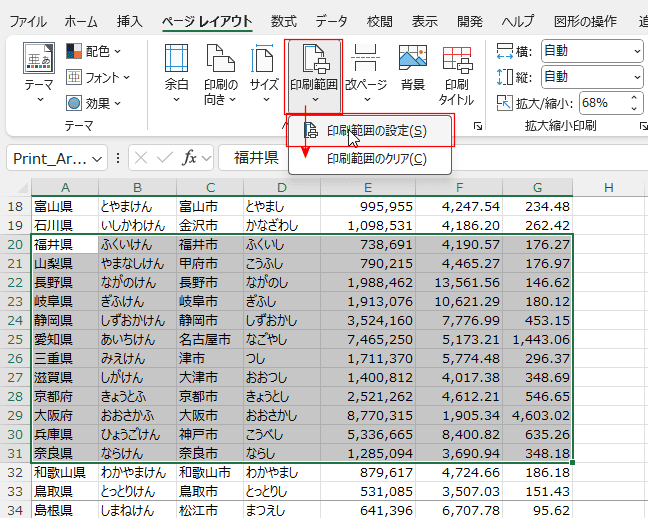Click the formula bar cancel X icon
The image size is (648, 518).
(141, 158)
